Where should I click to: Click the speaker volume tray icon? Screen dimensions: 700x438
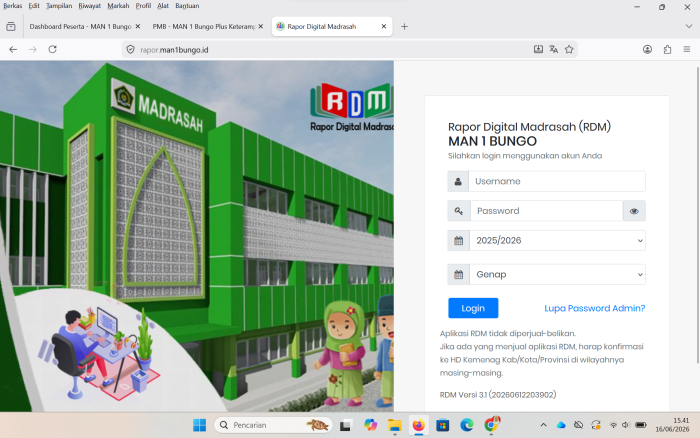pyautogui.click(x=625, y=425)
